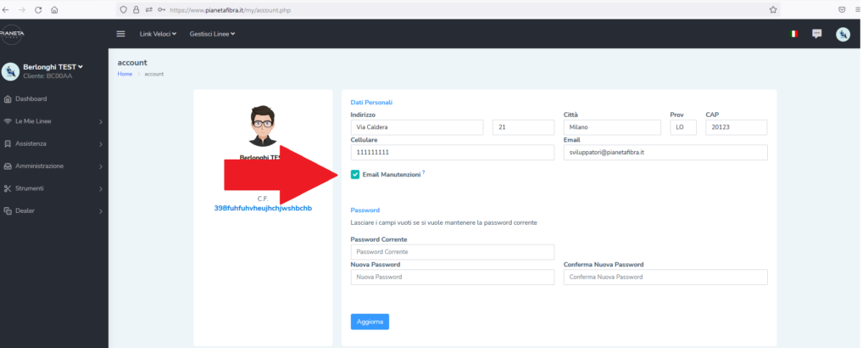This screenshot has height=348, width=868.
Task: Click the Cellulare field 111111111
Action: (x=453, y=153)
